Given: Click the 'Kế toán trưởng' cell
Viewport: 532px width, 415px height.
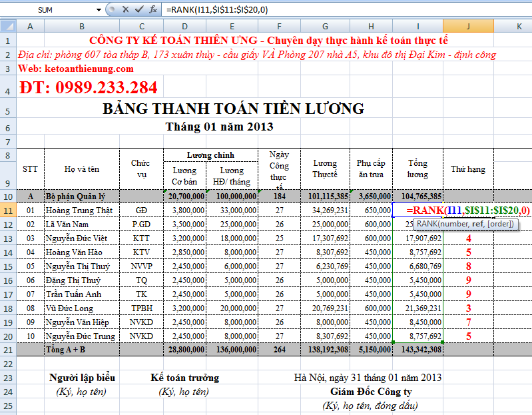Looking at the screenshot, I should pos(184,378).
